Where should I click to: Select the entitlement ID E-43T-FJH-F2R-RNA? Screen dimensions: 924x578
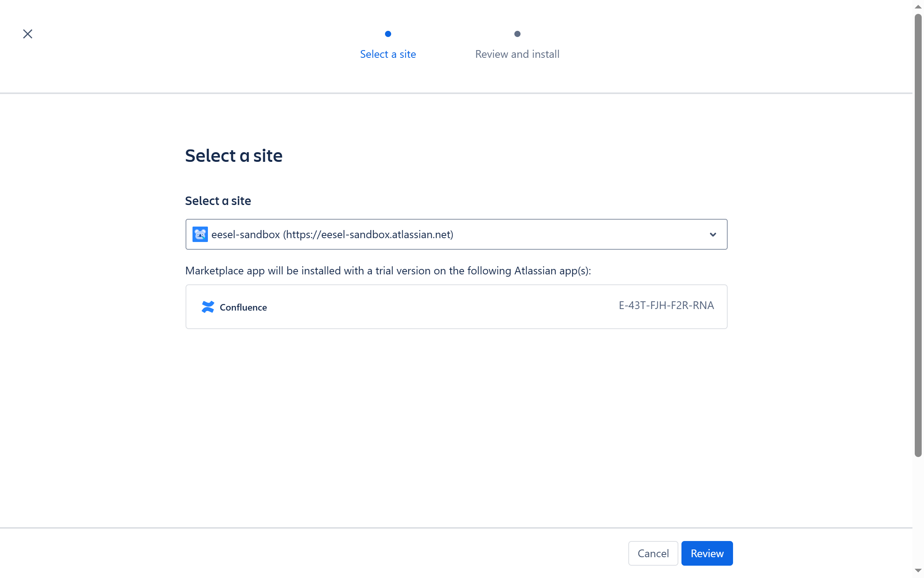[x=666, y=306]
